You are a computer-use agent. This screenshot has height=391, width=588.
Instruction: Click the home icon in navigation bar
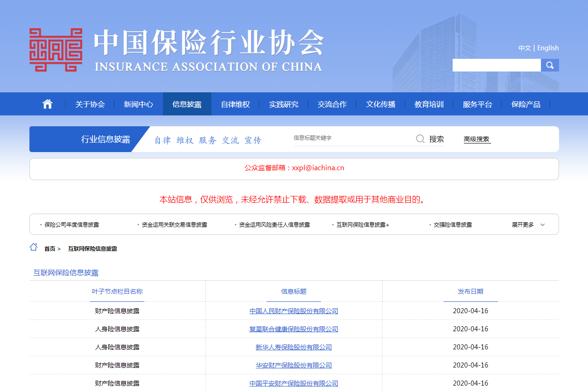[x=48, y=104]
